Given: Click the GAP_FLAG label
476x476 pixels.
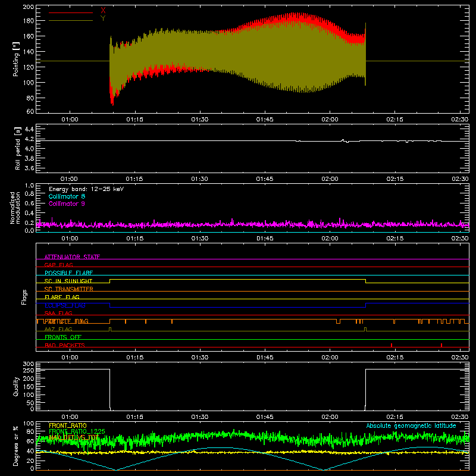Looking at the screenshot, I should (58, 265).
